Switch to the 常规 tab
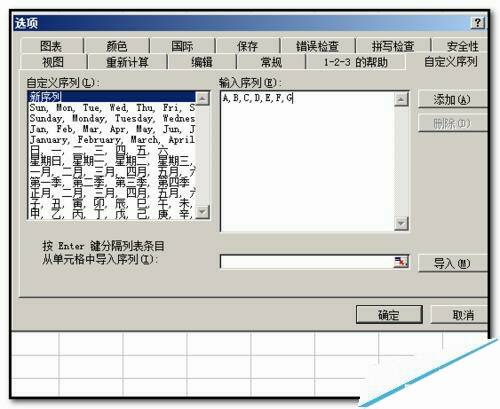This screenshot has width=500, height=409. point(271,62)
